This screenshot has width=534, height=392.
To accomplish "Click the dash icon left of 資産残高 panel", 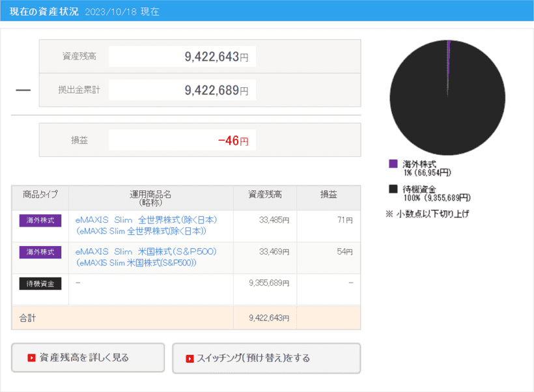I will [22, 89].
